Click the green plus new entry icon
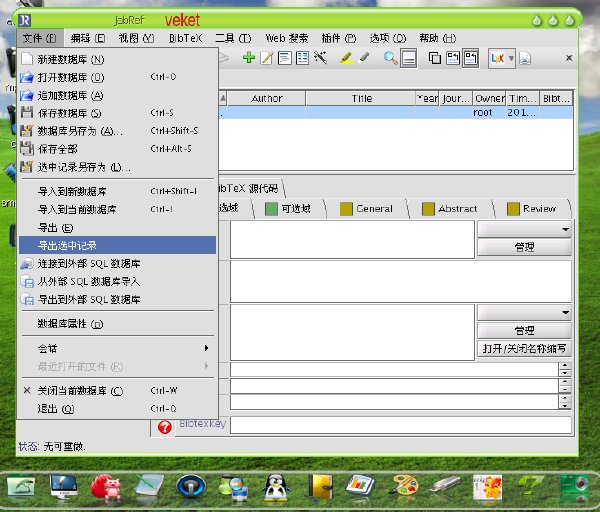This screenshot has height=512, width=600. (x=249, y=58)
